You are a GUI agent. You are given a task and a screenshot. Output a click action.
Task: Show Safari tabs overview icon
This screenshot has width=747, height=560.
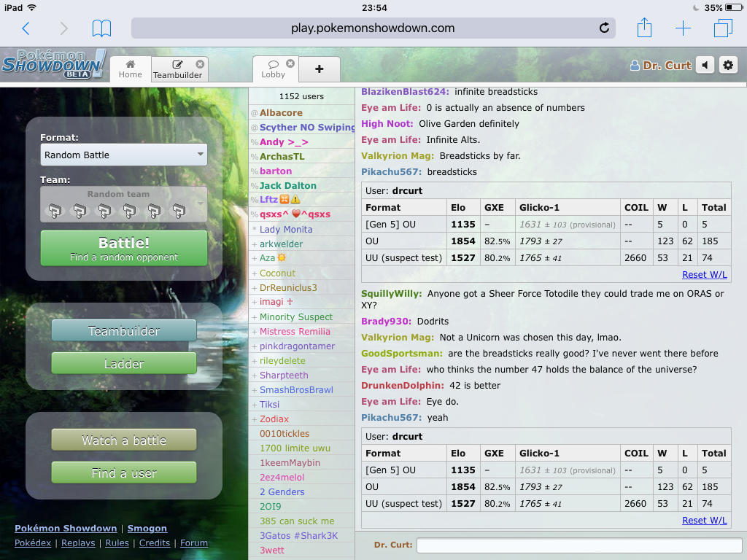tap(722, 28)
